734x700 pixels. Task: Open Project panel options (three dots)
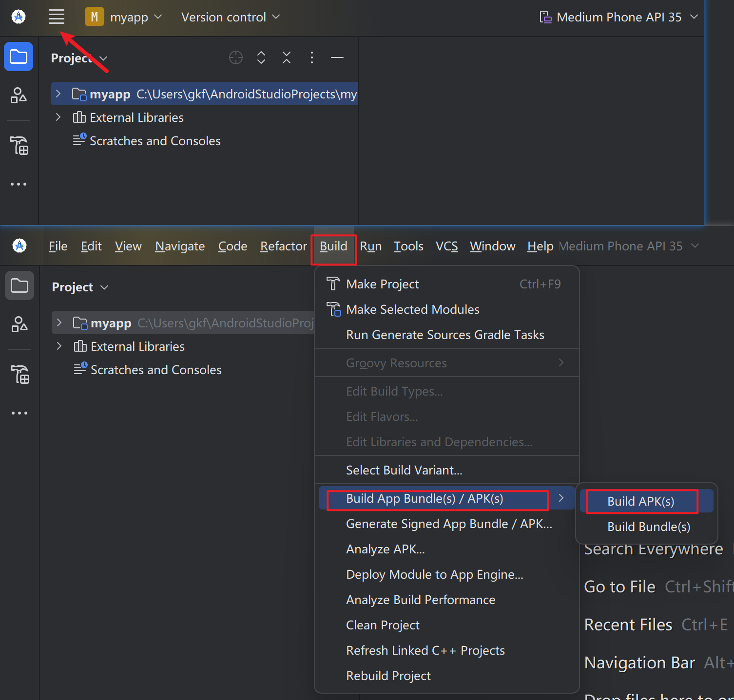click(x=312, y=57)
